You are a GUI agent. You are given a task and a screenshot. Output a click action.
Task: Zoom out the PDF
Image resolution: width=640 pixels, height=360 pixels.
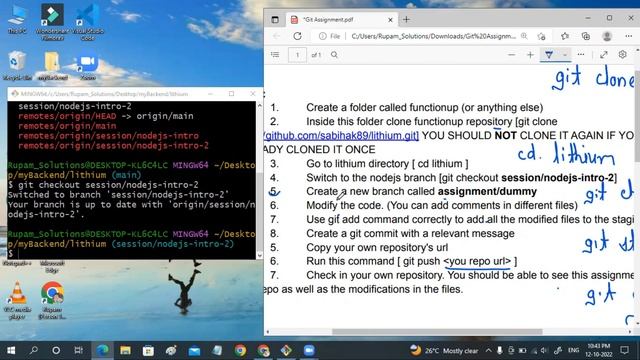pos(511,55)
